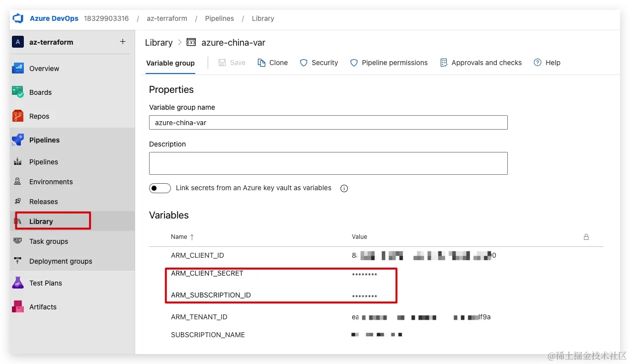Toggle Link secrets from Azure key vault
630x364 pixels.
point(160,188)
